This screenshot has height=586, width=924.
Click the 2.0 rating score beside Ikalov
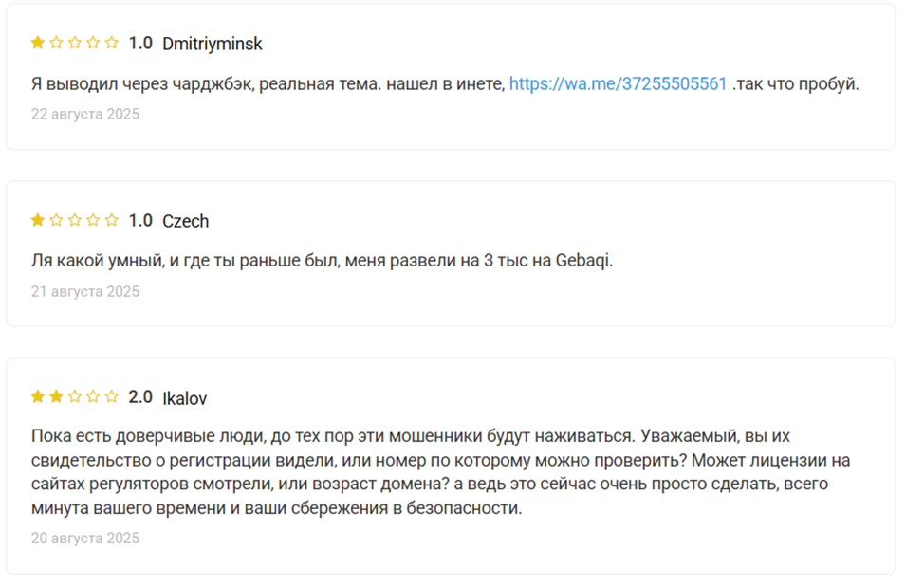[x=140, y=397]
